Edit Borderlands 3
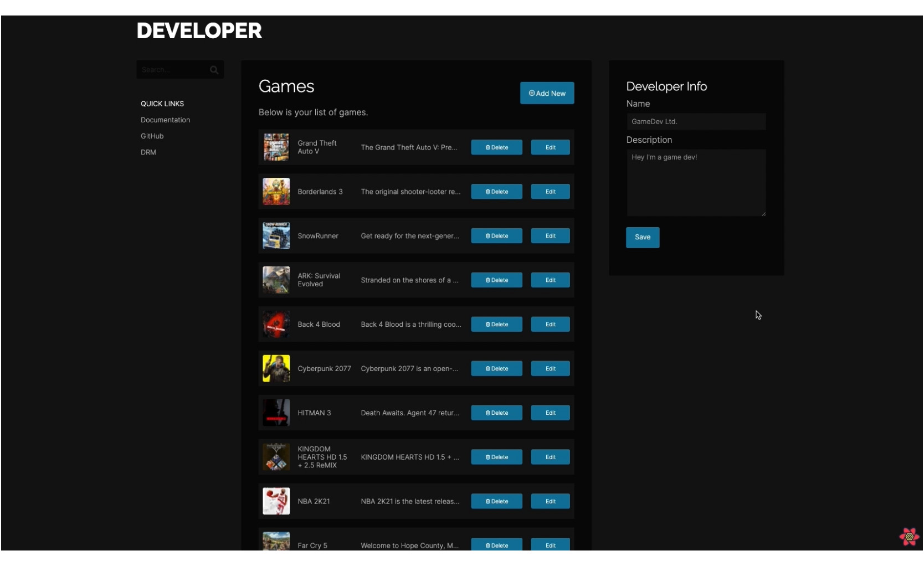Screen dimensions: 924x566 550,192
